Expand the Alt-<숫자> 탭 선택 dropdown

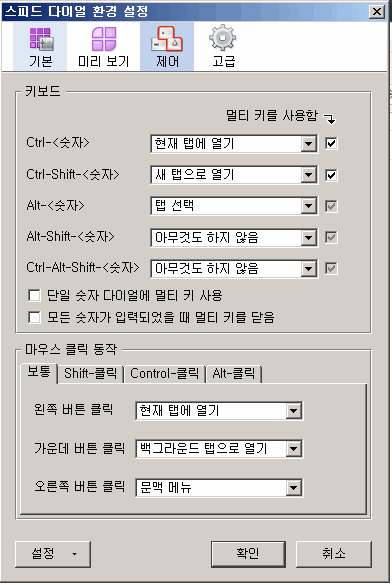click(x=234, y=206)
